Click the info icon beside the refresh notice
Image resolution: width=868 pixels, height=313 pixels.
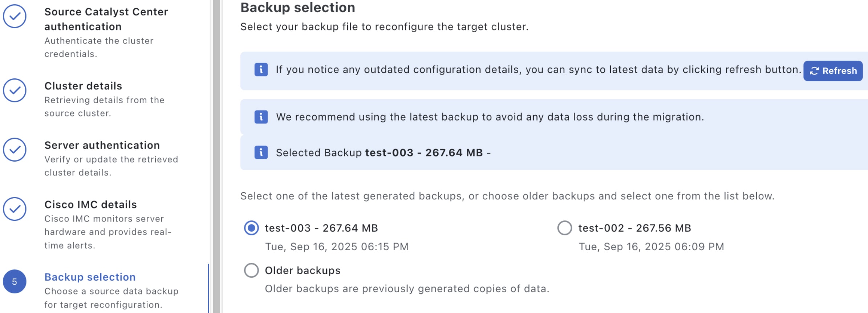261,69
